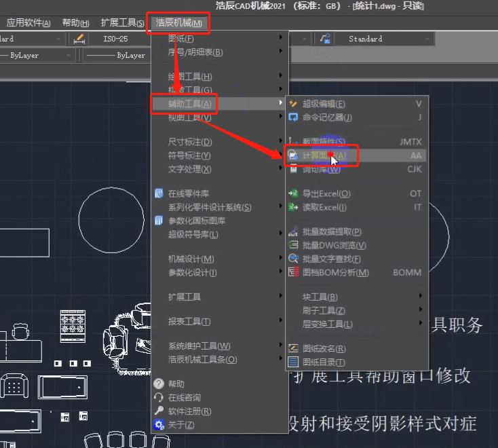This screenshot has height=448, width=498.
Task: Select 文字处理(X) menu entry
Action: (219, 169)
